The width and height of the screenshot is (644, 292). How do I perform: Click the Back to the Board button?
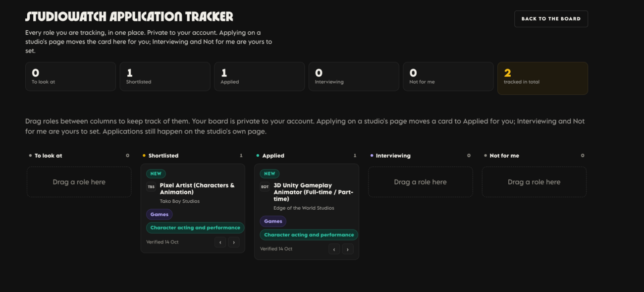pyautogui.click(x=551, y=19)
